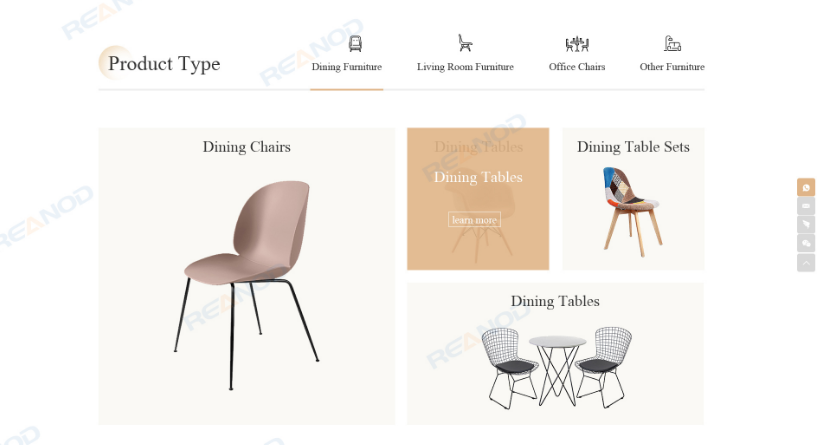Click the paper plane message icon
Viewport: 838px width, 445px height.
coord(806,224)
